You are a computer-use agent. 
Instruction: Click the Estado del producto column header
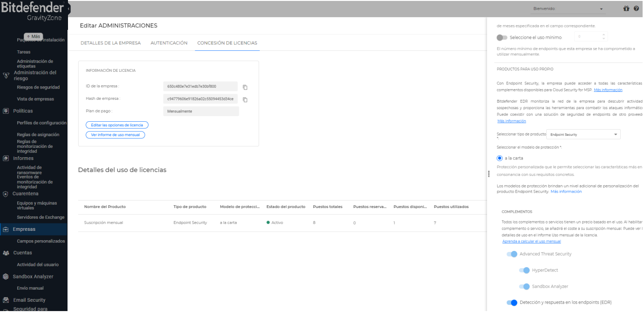coord(286,207)
